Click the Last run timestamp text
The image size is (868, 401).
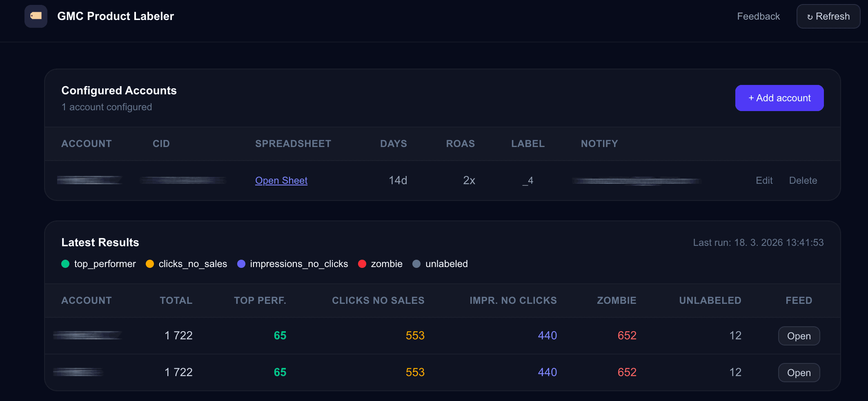758,243
